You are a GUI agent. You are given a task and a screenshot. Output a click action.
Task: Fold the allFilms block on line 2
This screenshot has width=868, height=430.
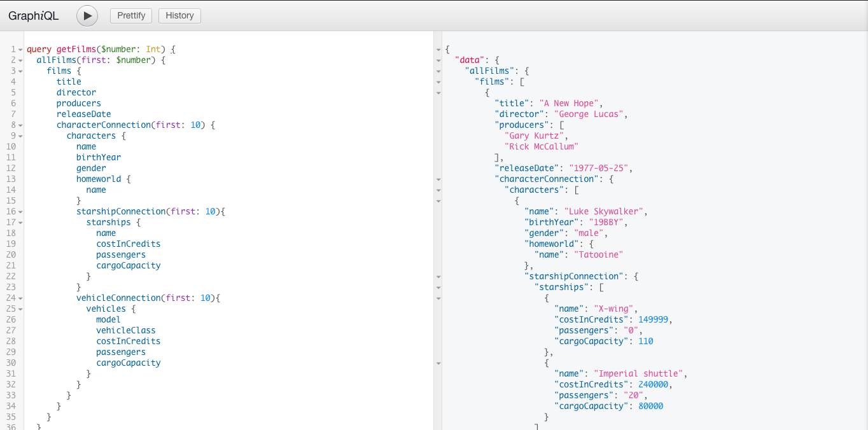20,60
